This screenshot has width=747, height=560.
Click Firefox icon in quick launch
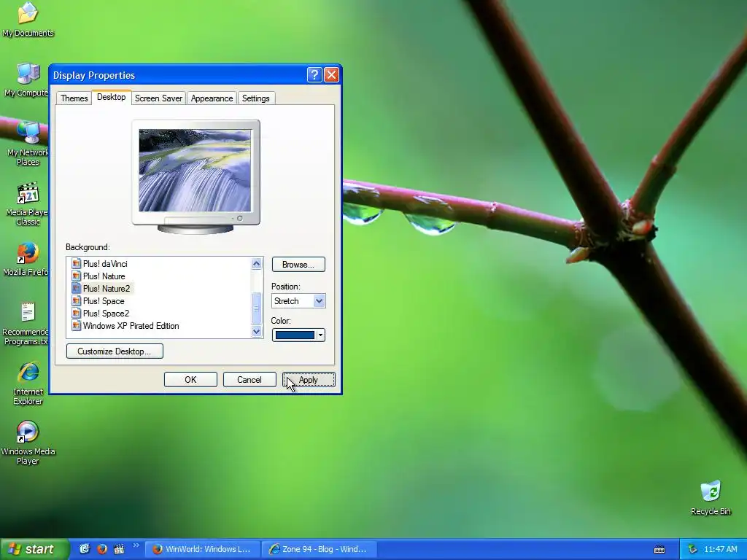101,549
